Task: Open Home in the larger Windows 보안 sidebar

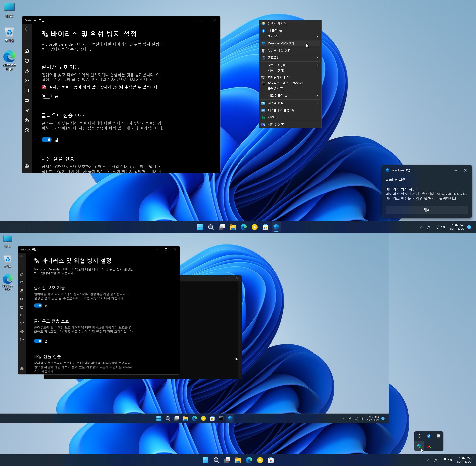Action: tap(27, 51)
